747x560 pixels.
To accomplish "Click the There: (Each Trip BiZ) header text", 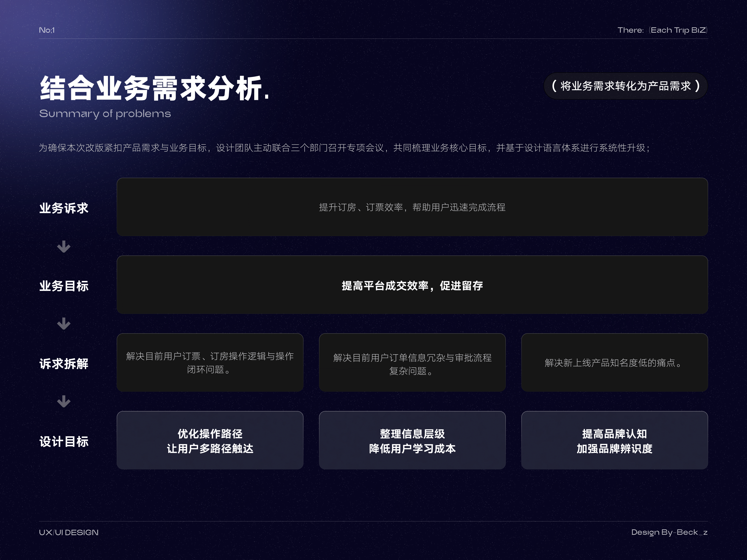I will (663, 30).
